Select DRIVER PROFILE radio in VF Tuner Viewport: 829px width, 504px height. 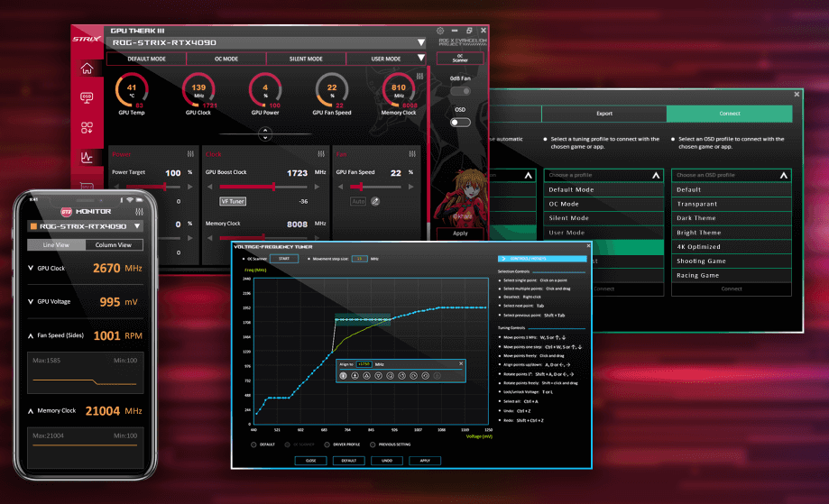pyautogui.click(x=327, y=444)
